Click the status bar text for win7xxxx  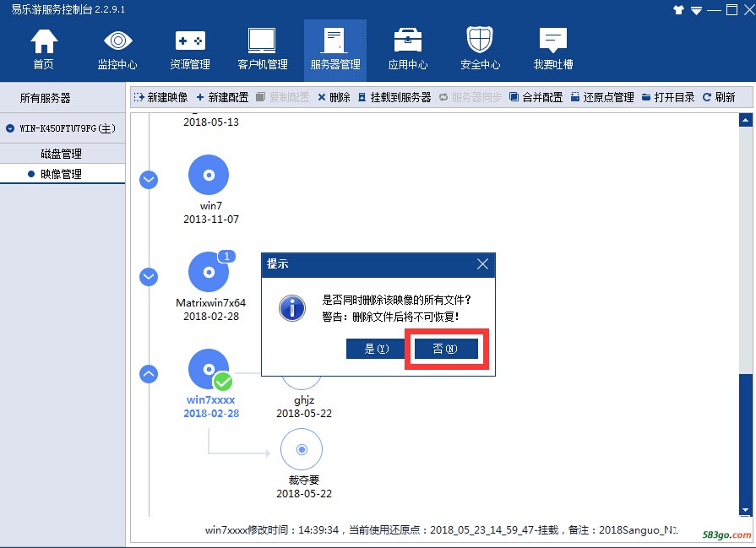(441, 530)
